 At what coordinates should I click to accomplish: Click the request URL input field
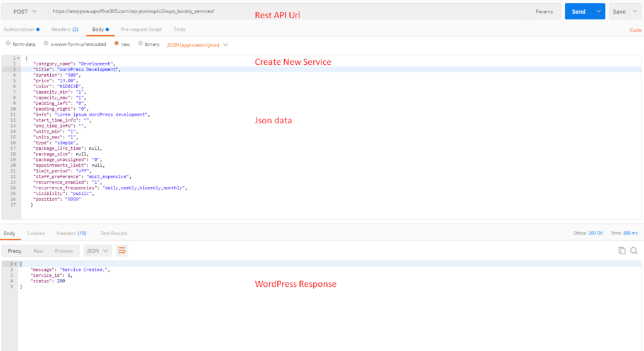tap(288, 11)
